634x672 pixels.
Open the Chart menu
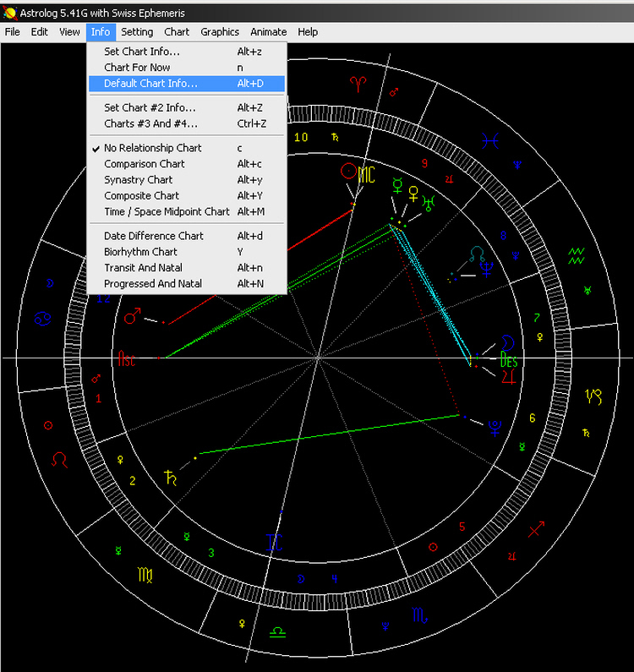coord(177,32)
